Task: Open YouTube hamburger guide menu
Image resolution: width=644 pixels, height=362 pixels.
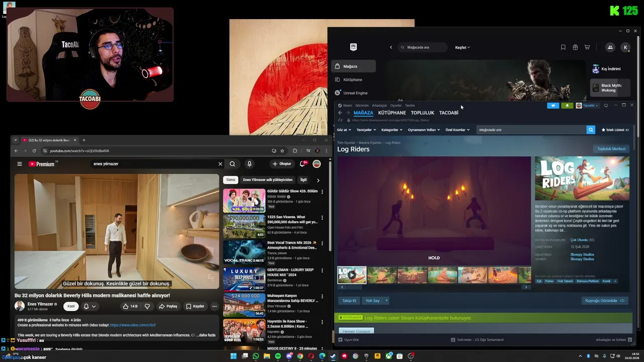Action: click(20, 164)
